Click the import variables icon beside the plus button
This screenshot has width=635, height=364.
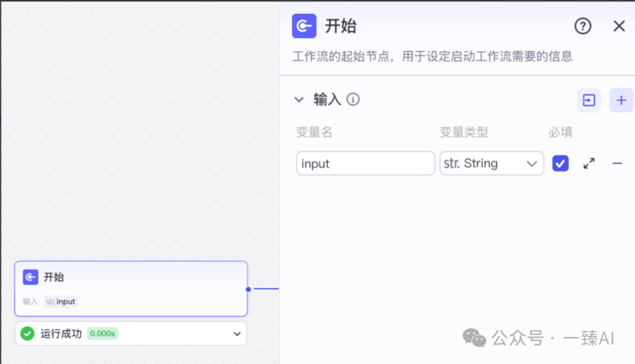[589, 100]
